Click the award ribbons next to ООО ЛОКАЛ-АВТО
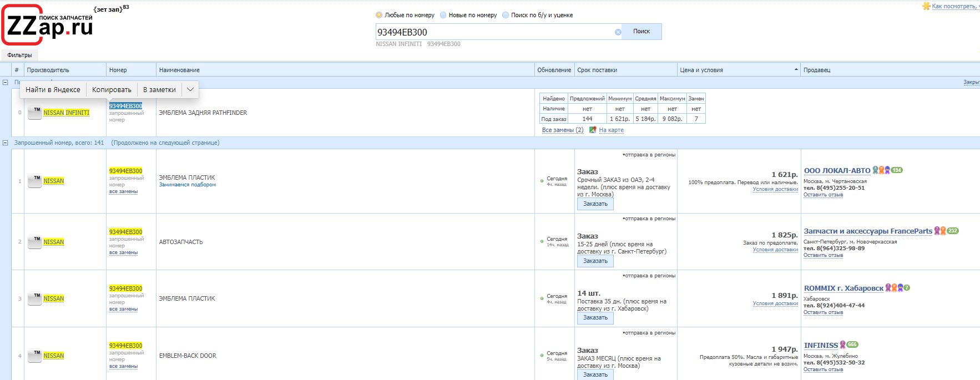 (x=881, y=170)
